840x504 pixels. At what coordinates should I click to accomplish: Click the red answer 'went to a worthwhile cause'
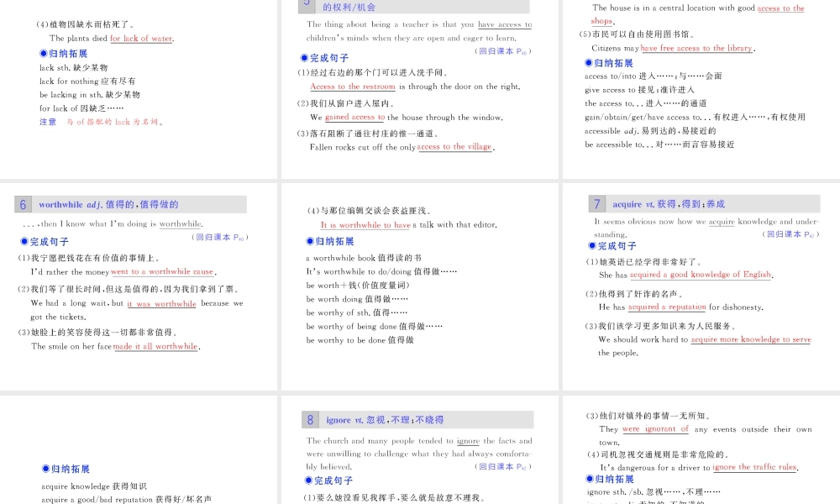tap(162, 271)
